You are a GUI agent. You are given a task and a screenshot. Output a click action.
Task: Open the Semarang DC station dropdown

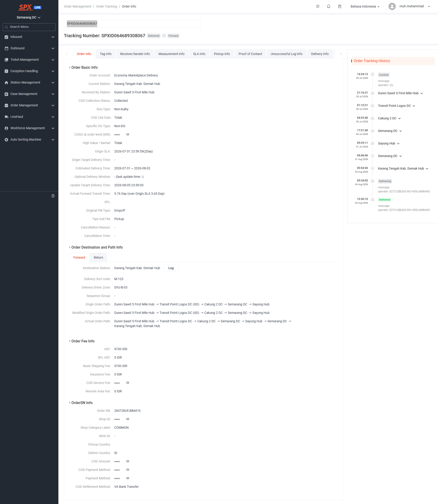click(29, 17)
